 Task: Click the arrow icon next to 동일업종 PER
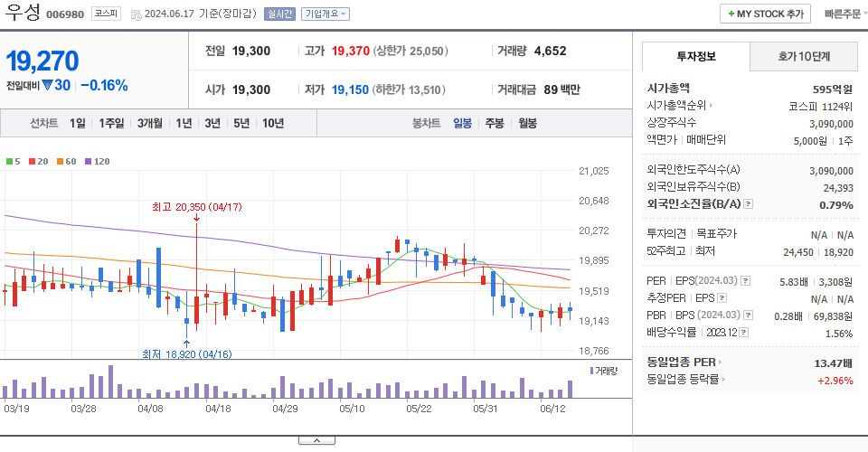point(720,363)
